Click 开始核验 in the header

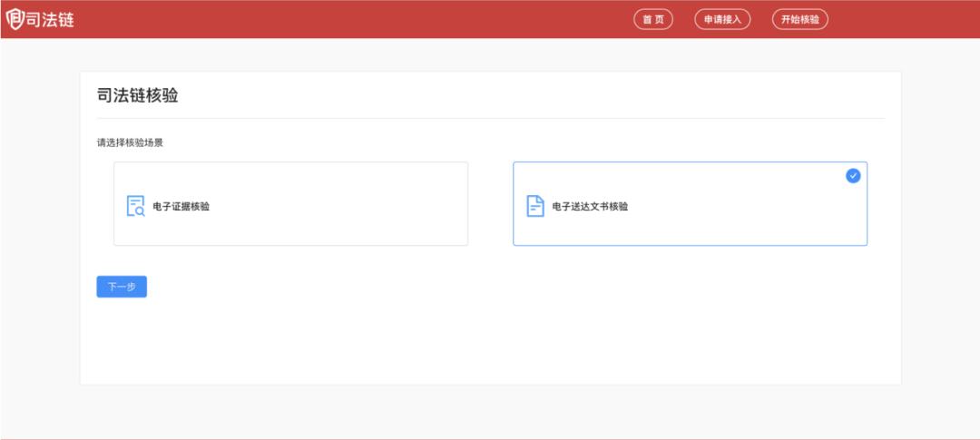(x=799, y=19)
